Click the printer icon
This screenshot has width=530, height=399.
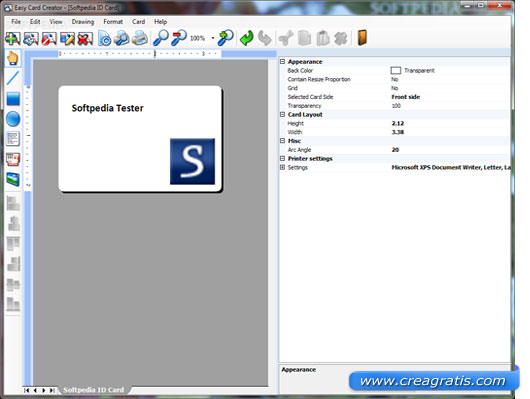(140, 38)
